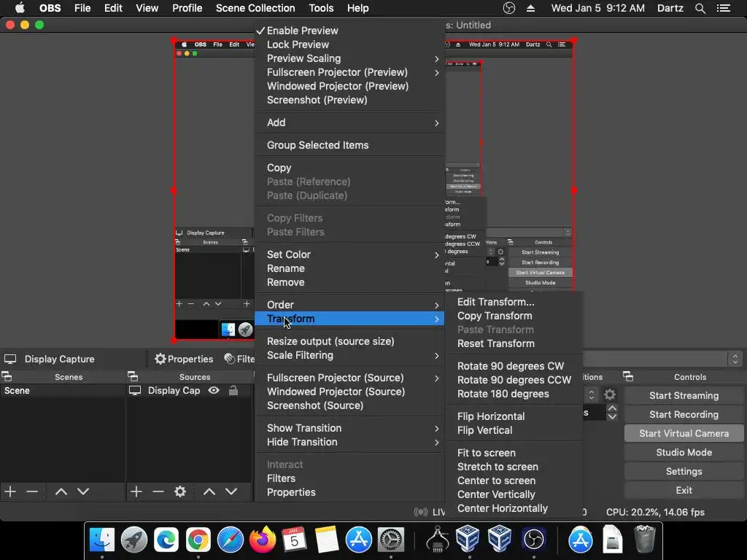The image size is (747, 560).
Task: Toggle Display Capture visibility eye
Action: point(214,391)
